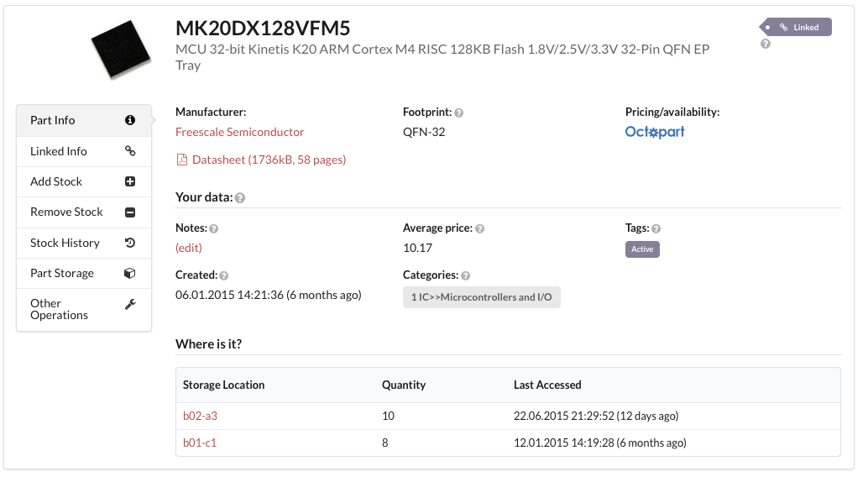Image resolution: width=868 pixels, height=482 pixels.
Task: Switch to the Linked Info tab
Action: pyautogui.click(x=84, y=151)
